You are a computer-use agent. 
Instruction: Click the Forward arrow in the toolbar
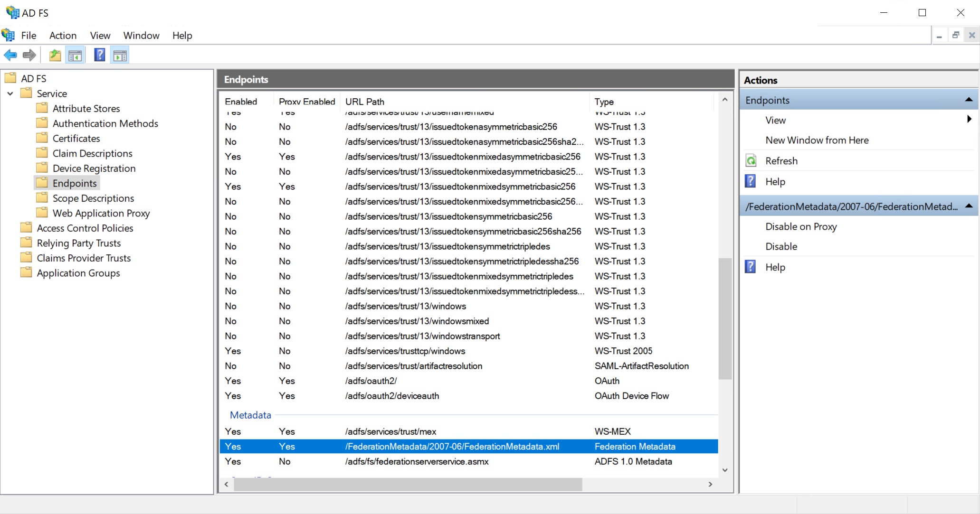coord(29,56)
